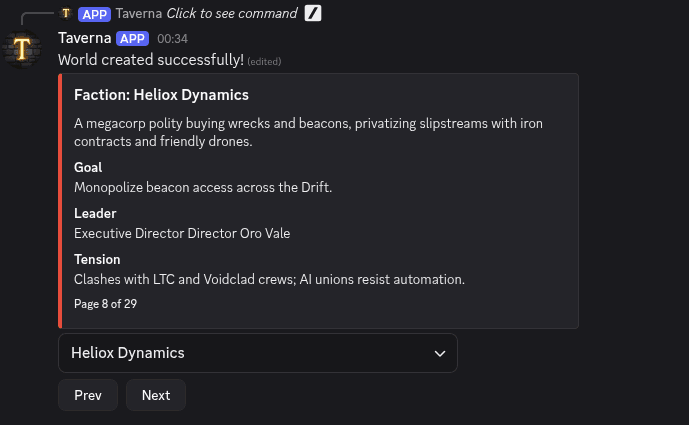Screen dimensions: 689x425
Task: Click "Click to see command" text
Action: (x=232, y=13)
